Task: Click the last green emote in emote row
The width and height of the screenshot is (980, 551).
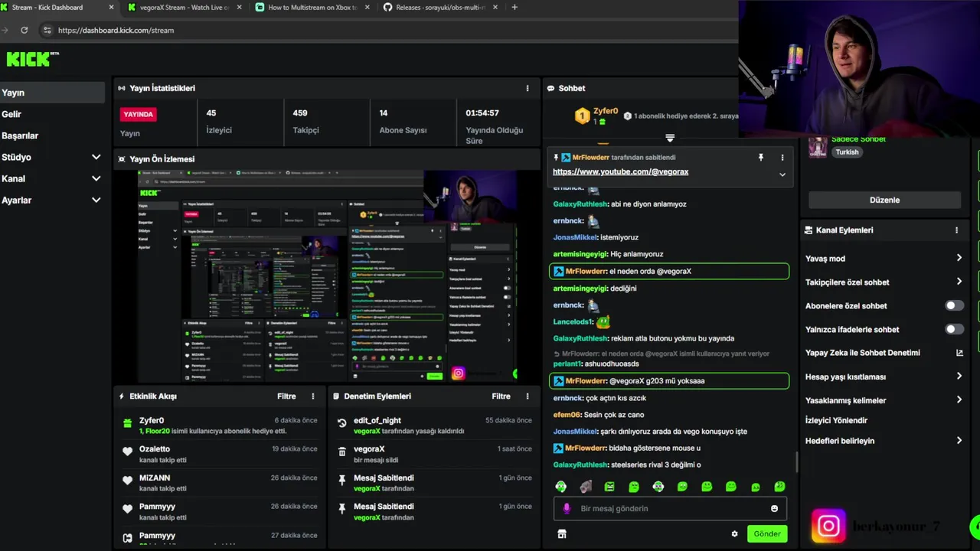Action: point(779,487)
